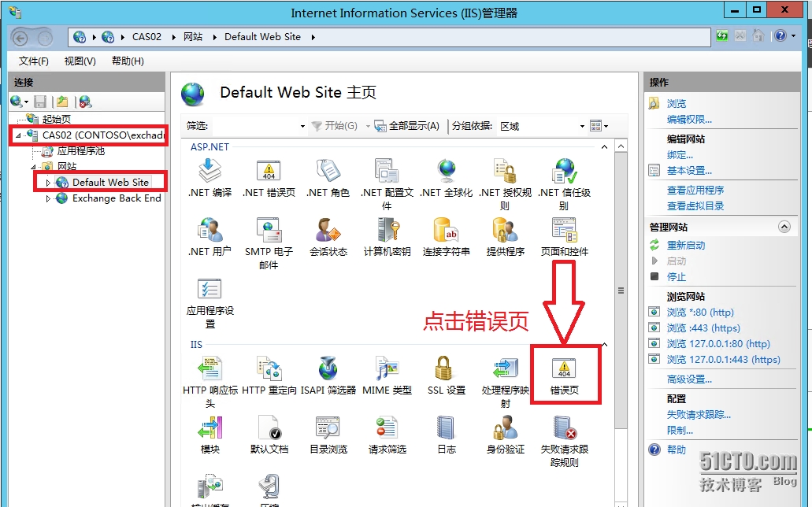This screenshot has width=812, height=507.
Task: Expand the Default Web Site tree node
Action: (48, 183)
